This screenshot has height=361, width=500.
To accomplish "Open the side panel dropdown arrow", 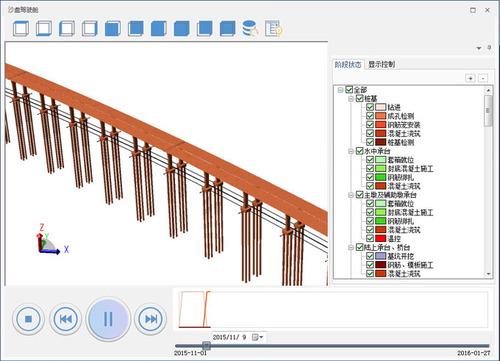I will pyautogui.click(x=479, y=48).
